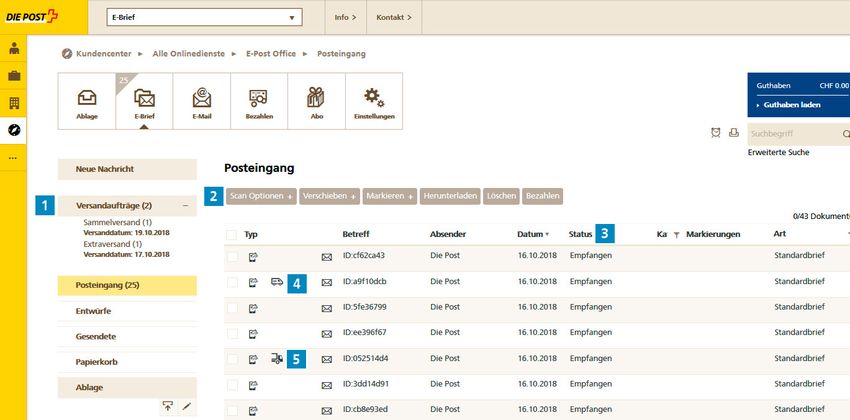Image resolution: width=850 pixels, height=420 pixels.
Task: Click the person icon in left sidebar
Action: point(14,49)
